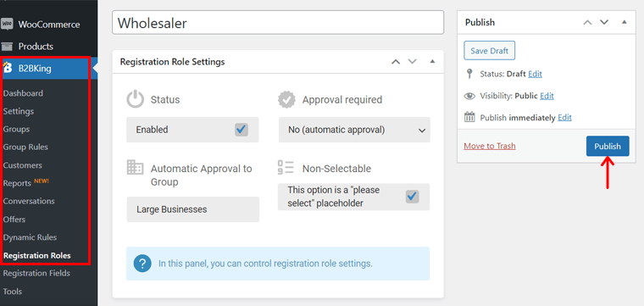Click the Approval required badge icon

(x=286, y=100)
